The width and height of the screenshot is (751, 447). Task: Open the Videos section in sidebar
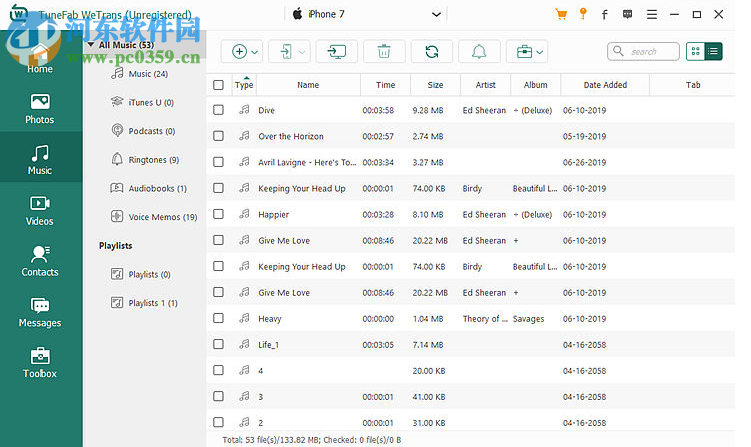click(40, 211)
